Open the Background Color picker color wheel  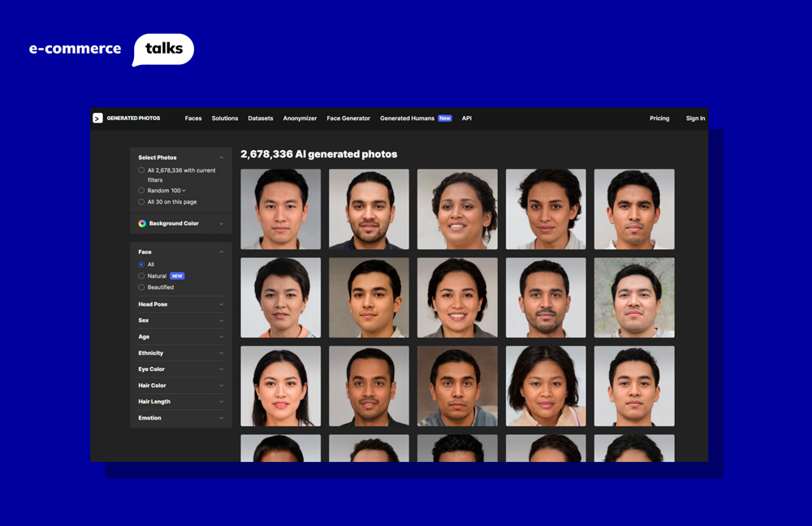pos(141,223)
